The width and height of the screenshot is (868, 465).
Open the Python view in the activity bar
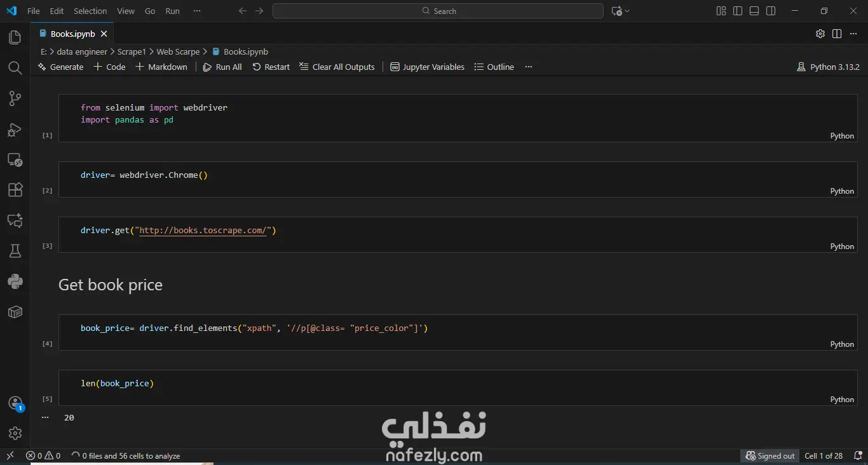15,281
